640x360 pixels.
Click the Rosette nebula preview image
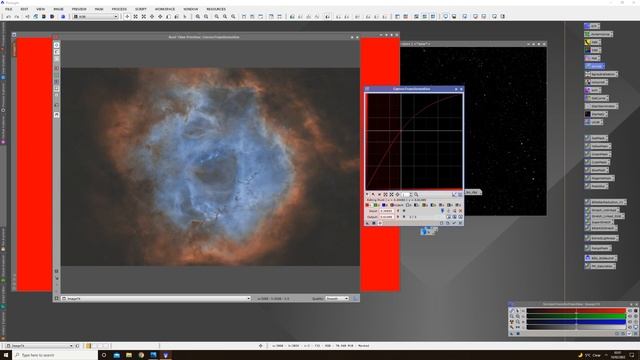click(211, 167)
